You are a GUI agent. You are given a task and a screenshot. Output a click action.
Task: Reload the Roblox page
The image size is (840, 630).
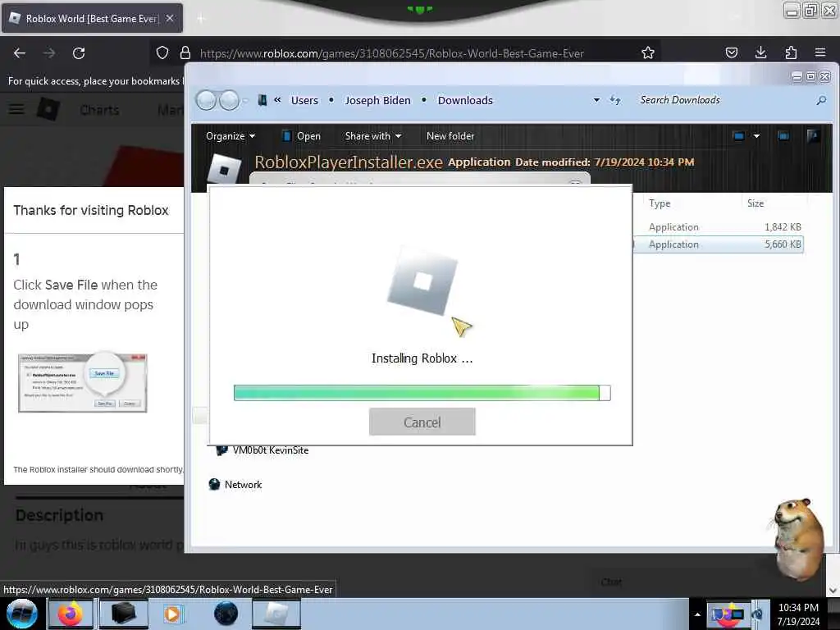pos(79,53)
